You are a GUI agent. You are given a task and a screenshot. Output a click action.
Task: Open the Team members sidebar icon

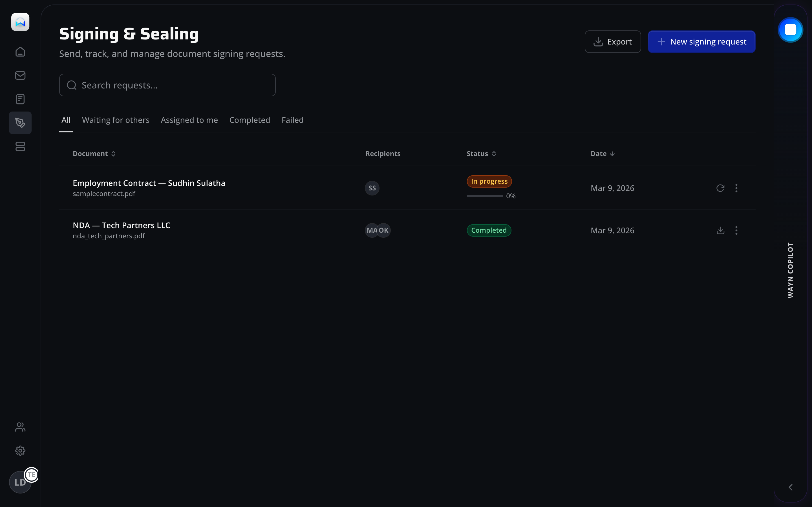tap(20, 427)
